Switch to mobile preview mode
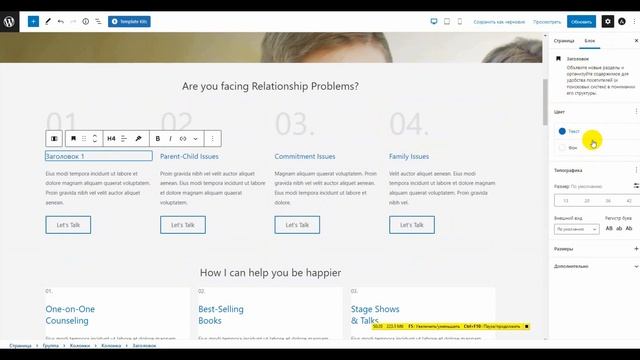This screenshot has width=640, height=360. [x=460, y=21]
